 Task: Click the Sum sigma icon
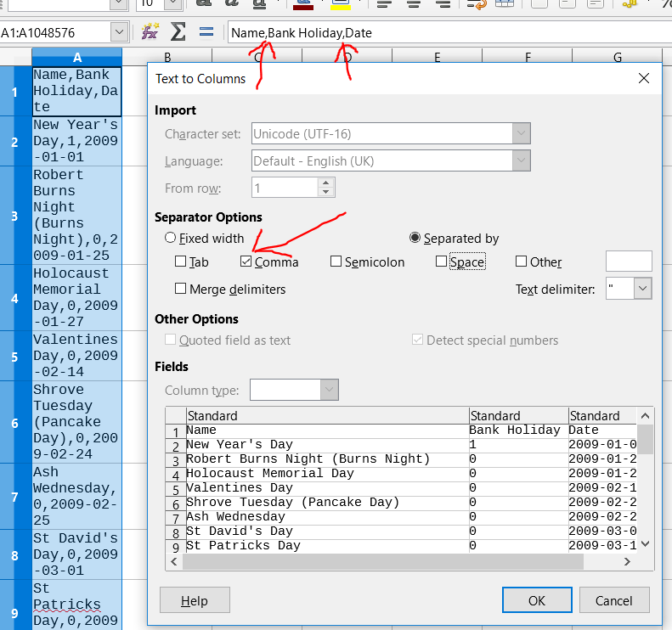[178, 32]
